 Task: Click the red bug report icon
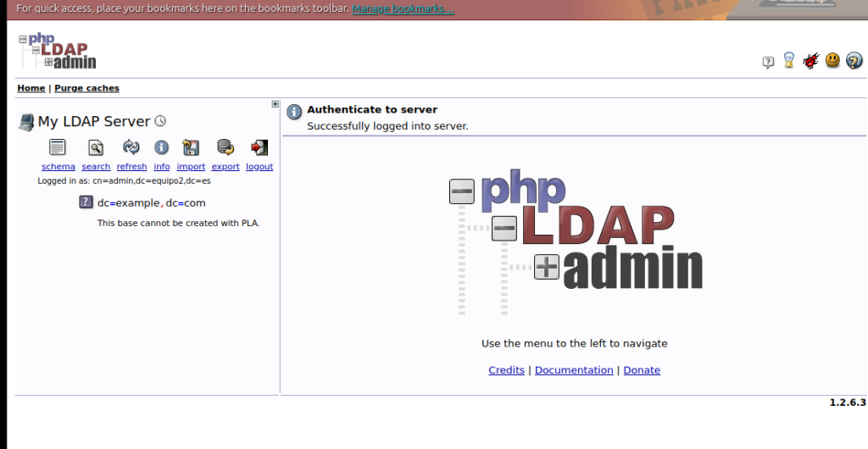pyautogui.click(x=811, y=61)
